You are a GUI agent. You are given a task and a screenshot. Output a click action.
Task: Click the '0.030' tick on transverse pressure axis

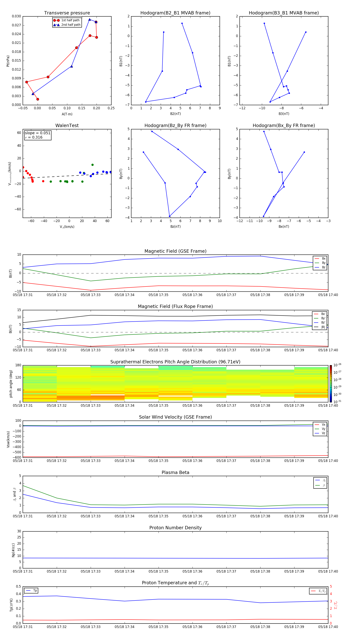tap(17, 16)
